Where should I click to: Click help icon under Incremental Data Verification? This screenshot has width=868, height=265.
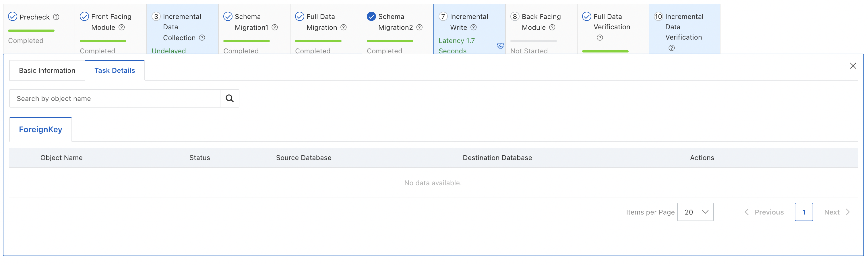672,48
